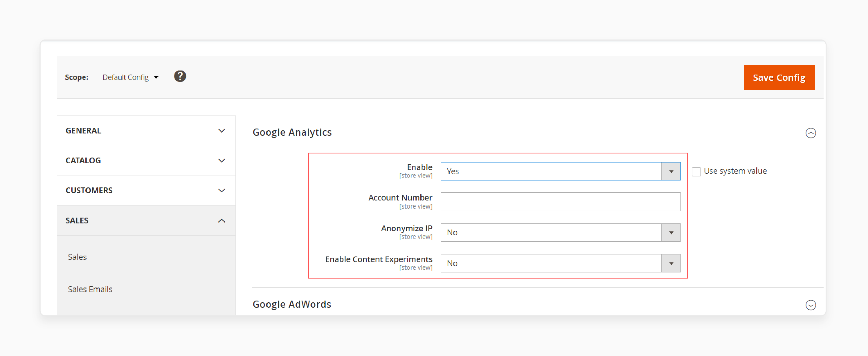The image size is (868, 356).
Task: Collapse the Google Analytics section via its circular chevron
Action: (x=812, y=133)
